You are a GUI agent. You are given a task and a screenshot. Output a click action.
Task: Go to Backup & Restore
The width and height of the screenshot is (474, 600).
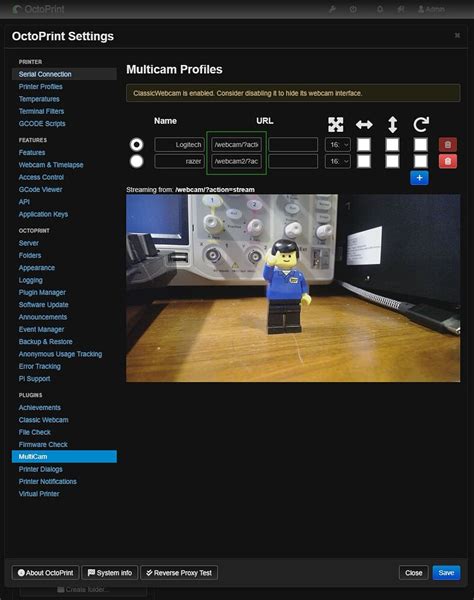[46, 341]
